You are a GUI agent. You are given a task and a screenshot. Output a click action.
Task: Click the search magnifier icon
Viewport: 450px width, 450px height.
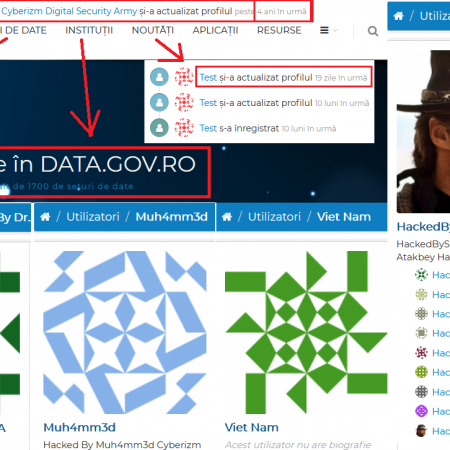click(373, 31)
